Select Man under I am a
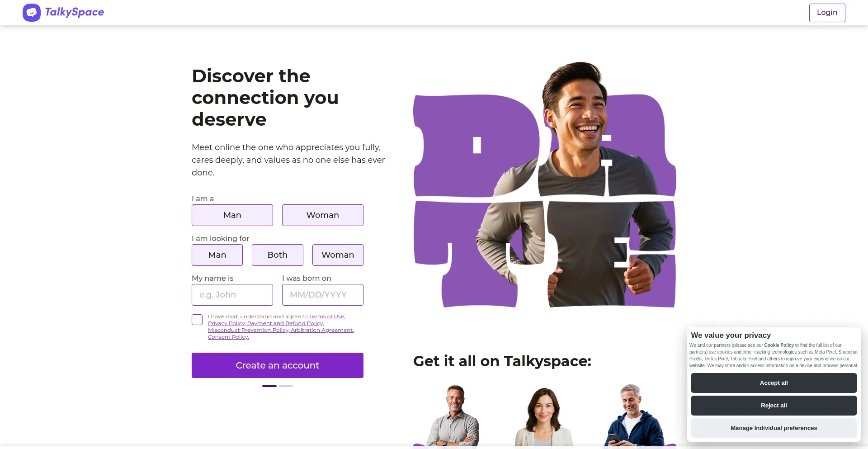Viewport: 868px width, 449px height. [232, 215]
